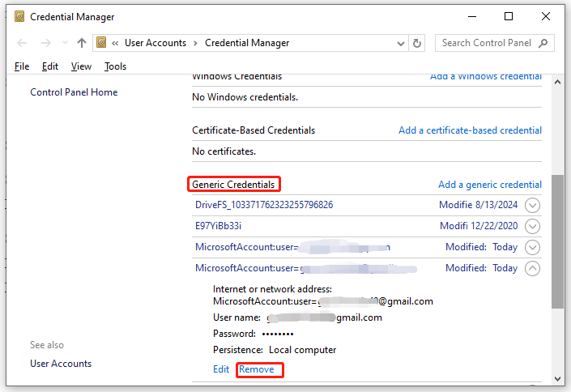Open Control Panel Home link
The width and height of the screenshot is (571, 392).
(74, 92)
